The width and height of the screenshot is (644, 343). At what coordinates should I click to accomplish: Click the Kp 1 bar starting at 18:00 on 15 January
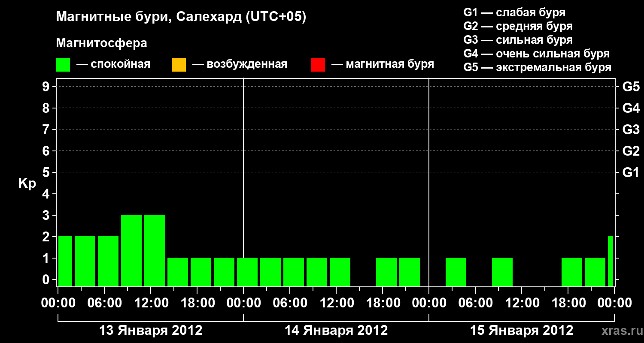tap(572, 272)
